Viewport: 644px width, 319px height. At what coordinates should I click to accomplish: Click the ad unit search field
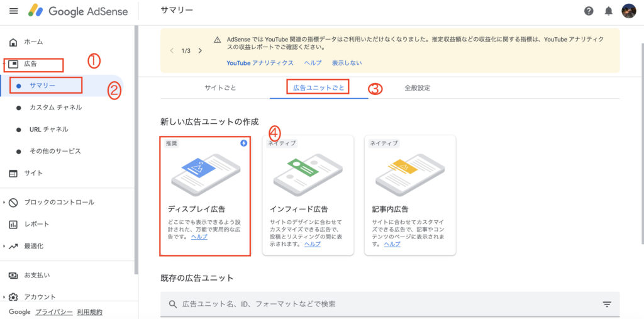point(390,304)
